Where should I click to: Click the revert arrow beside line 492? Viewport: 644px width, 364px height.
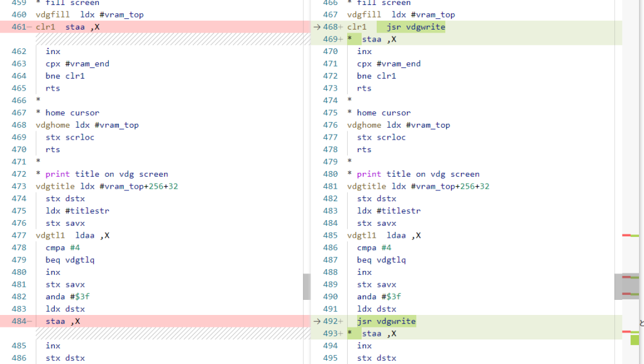(316, 321)
